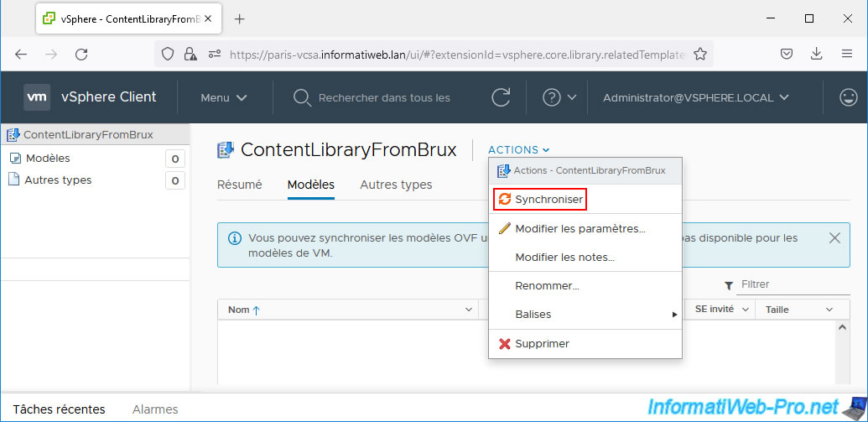Image resolution: width=868 pixels, height=422 pixels.
Task: Switch to the Résumé tab
Action: point(239,185)
